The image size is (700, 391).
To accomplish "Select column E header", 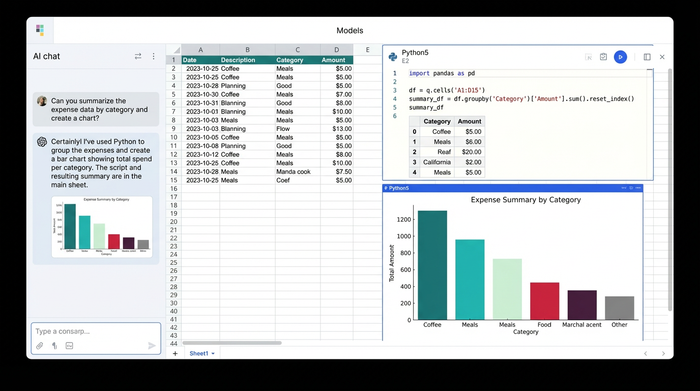I will click(x=367, y=50).
